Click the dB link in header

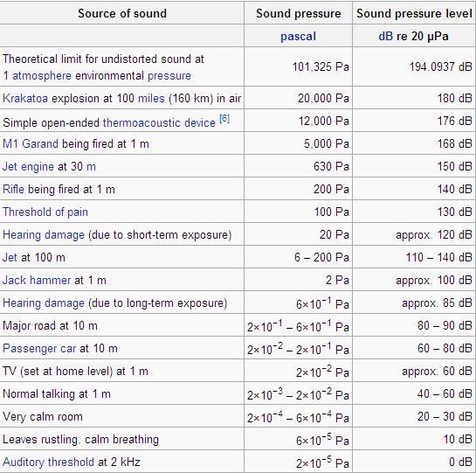point(385,36)
